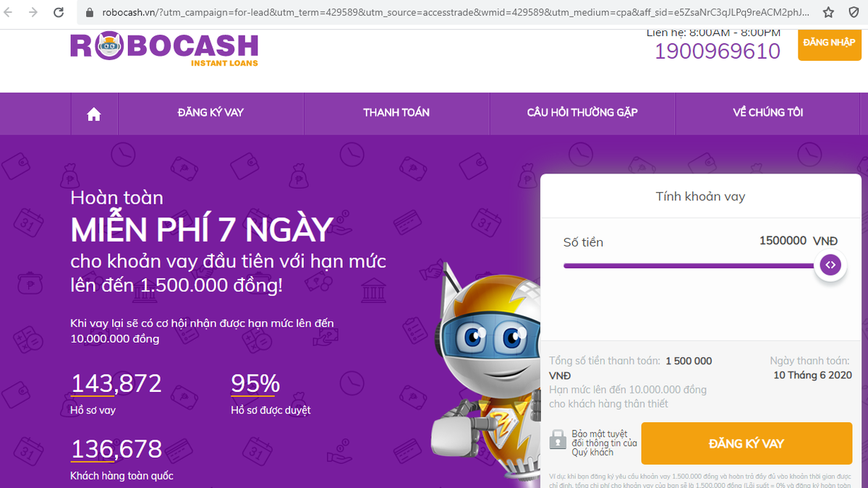Click the ĐĂNG NHẬP button
Viewport: 868px width, 488px height.
829,44
